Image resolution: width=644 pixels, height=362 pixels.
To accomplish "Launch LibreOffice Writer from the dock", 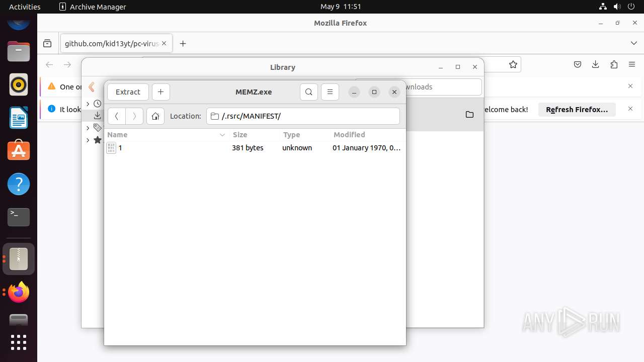I will click(x=19, y=118).
